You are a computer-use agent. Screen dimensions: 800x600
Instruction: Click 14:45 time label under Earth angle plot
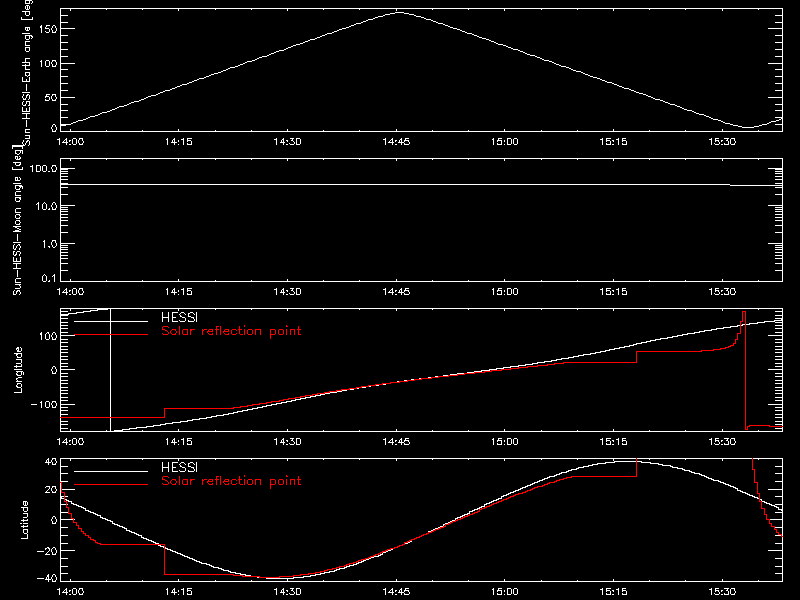(396, 142)
